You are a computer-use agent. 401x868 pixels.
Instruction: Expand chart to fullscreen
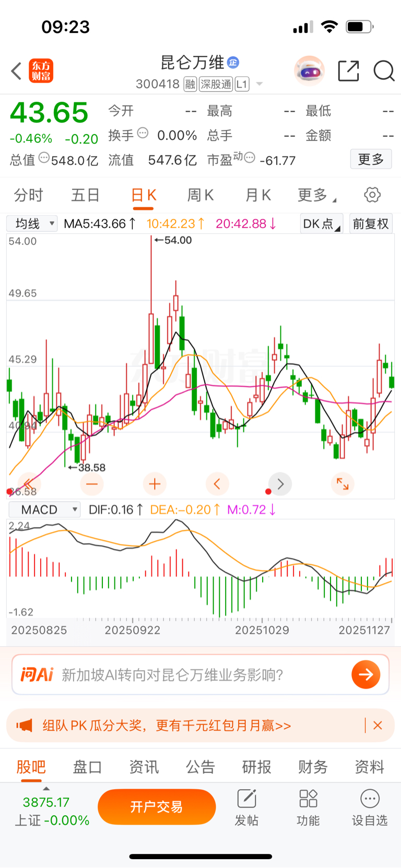point(343,484)
